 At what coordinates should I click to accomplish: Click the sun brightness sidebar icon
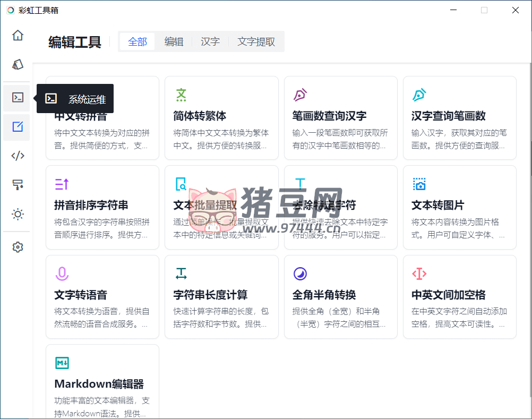[x=18, y=214]
